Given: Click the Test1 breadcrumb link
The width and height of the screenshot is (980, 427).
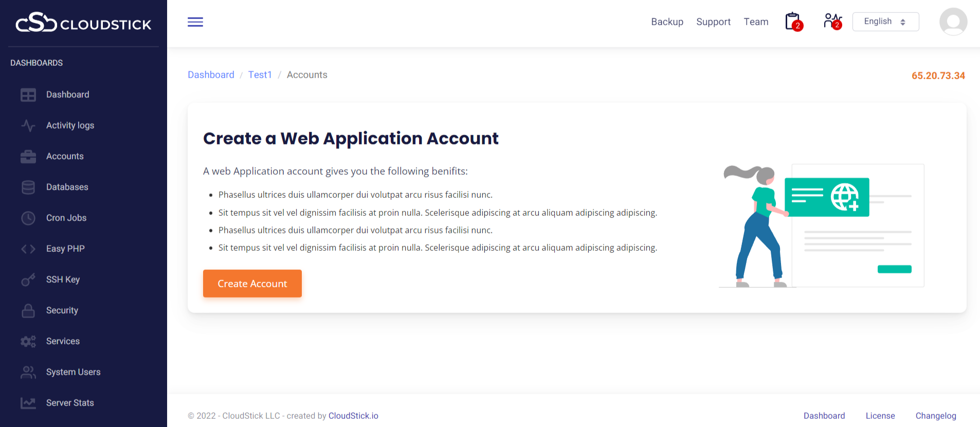Looking at the screenshot, I should pos(260,75).
